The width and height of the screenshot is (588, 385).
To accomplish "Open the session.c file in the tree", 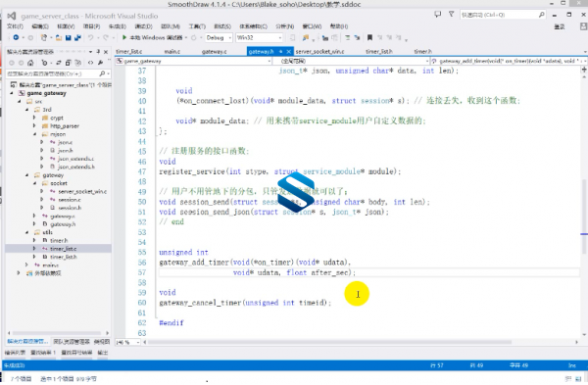I will point(70,200).
